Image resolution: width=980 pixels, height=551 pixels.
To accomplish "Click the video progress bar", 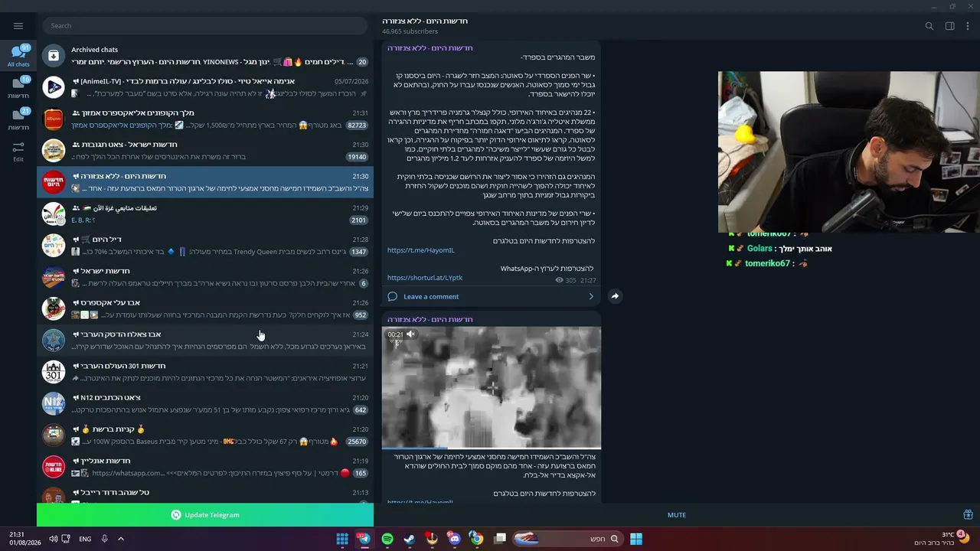I will [492, 448].
